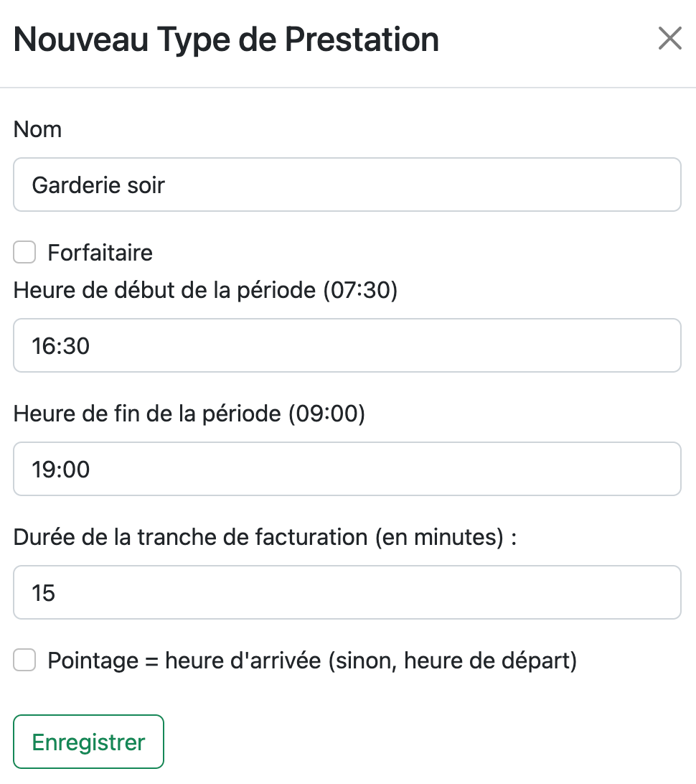The height and width of the screenshot is (784, 696).
Task: Click the Garderie soir text in Nom
Action: click(98, 185)
